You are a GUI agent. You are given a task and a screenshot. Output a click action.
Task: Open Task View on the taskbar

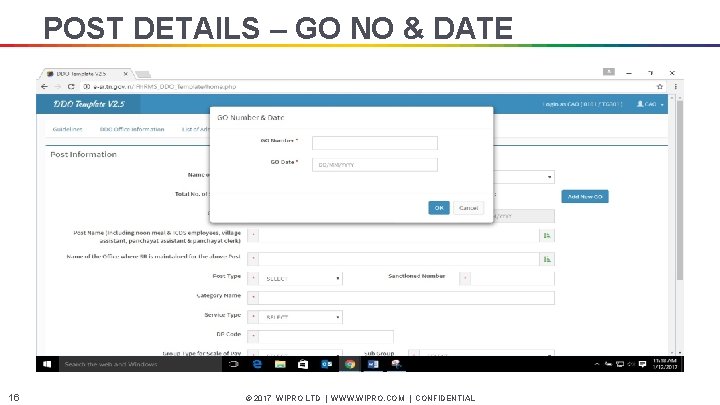(x=234, y=364)
